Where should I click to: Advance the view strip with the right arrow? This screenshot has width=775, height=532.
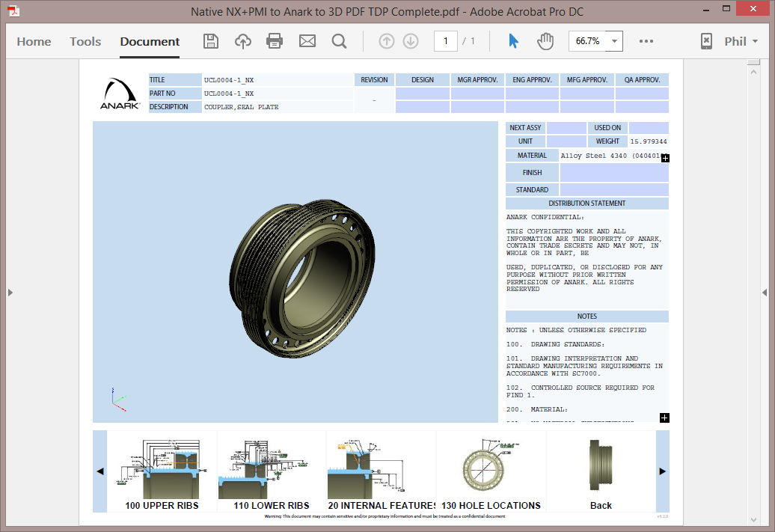[x=661, y=471]
